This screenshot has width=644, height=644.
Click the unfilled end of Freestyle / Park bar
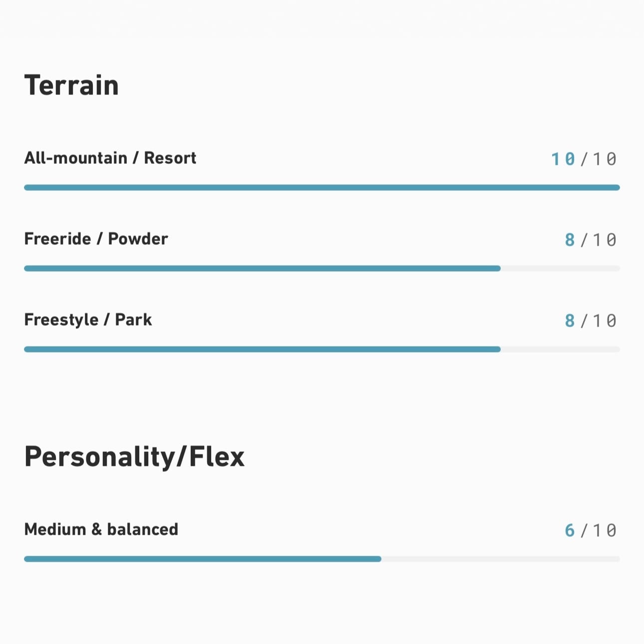pos(560,349)
